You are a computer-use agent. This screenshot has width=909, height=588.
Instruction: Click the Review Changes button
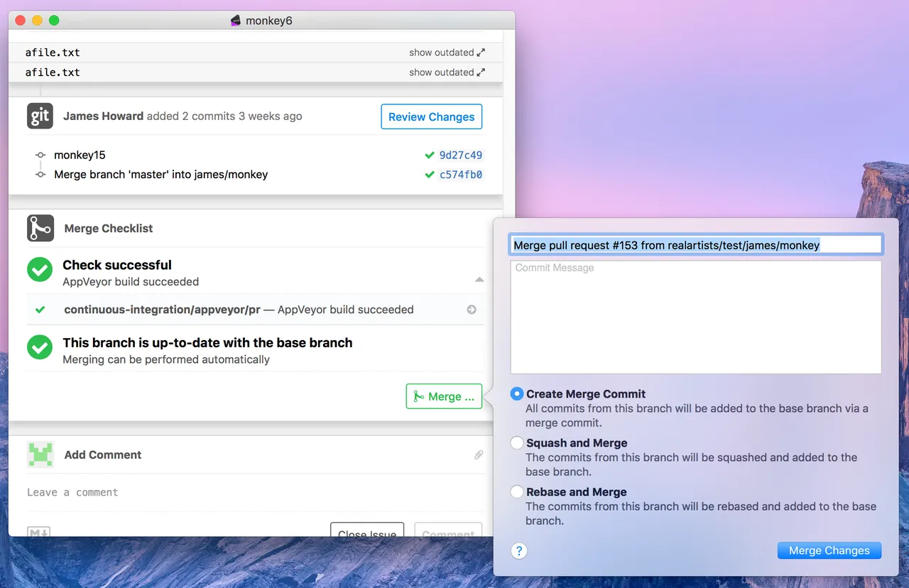pyautogui.click(x=432, y=117)
